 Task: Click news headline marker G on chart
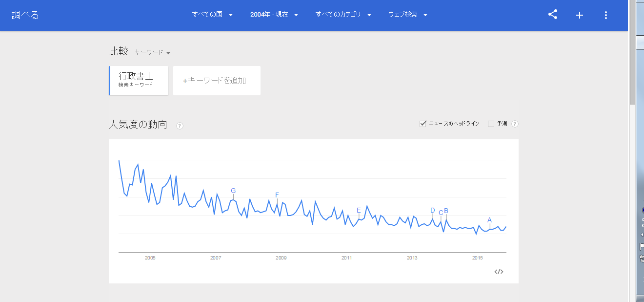(x=233, y=191)
